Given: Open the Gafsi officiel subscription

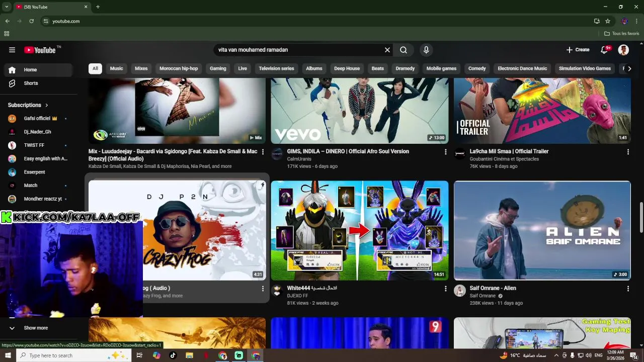Looking at the screenshot, I should point(38,119).
